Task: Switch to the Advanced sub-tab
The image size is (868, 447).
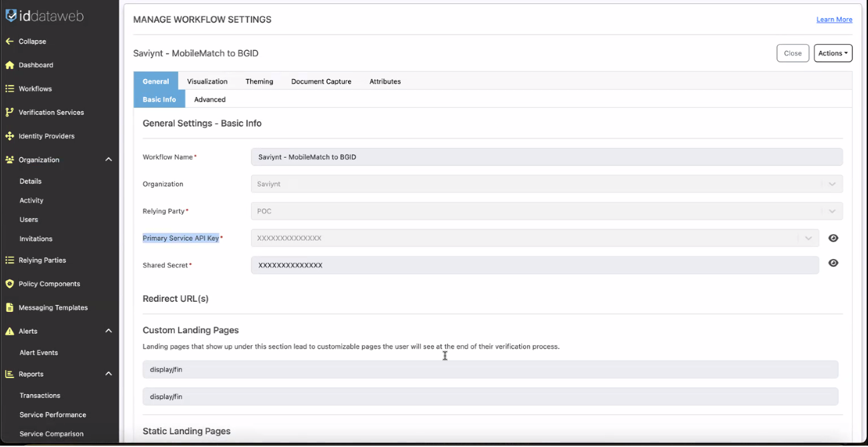Action: [210, 100]
